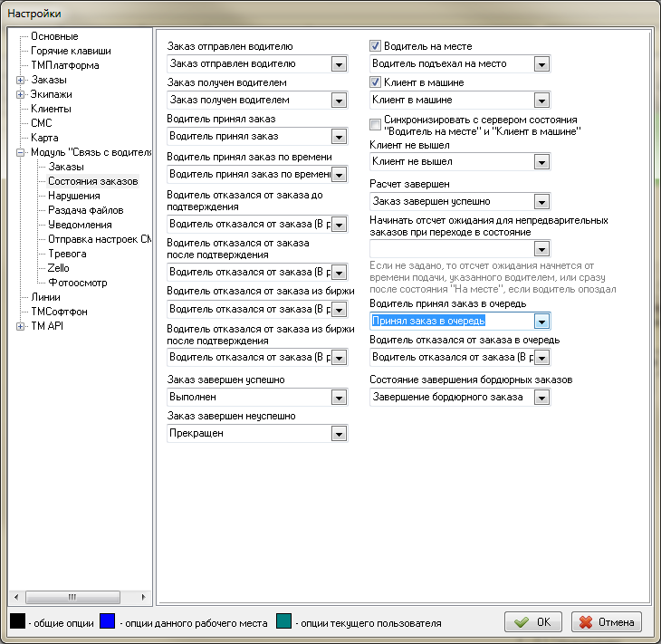The height and width of the screenshot is (644, 661).
Task: Click the blue workplace options color swatch
Action: [x=109, y=622]
